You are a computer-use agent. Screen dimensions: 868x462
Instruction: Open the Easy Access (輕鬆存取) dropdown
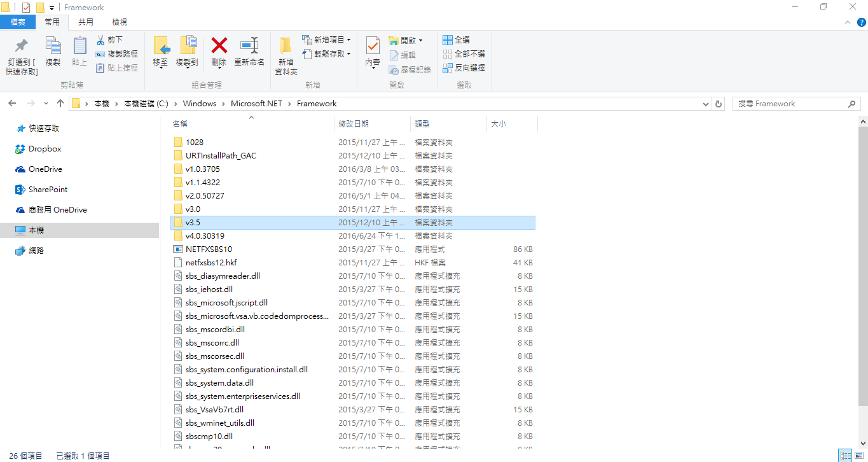[x=326, y=54]
